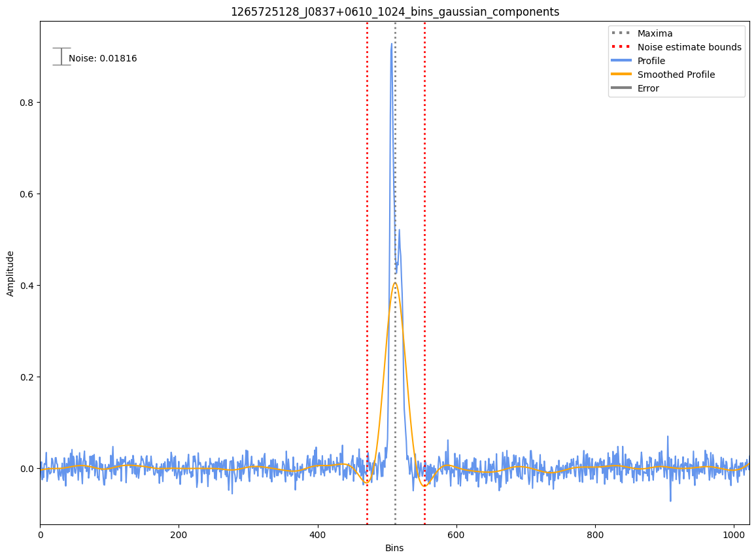Click the noise error bar symbol
This screenshot has height=559, width=756.
[61, 56]
